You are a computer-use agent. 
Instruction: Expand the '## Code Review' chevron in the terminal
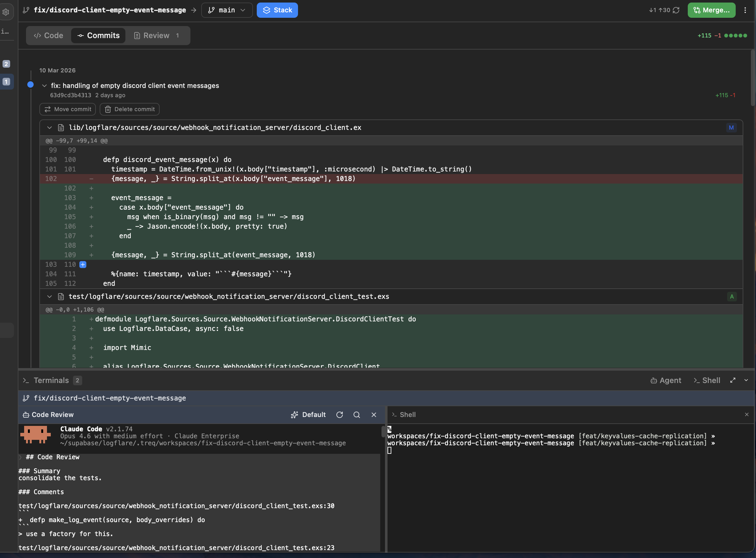tap(21, 457)
